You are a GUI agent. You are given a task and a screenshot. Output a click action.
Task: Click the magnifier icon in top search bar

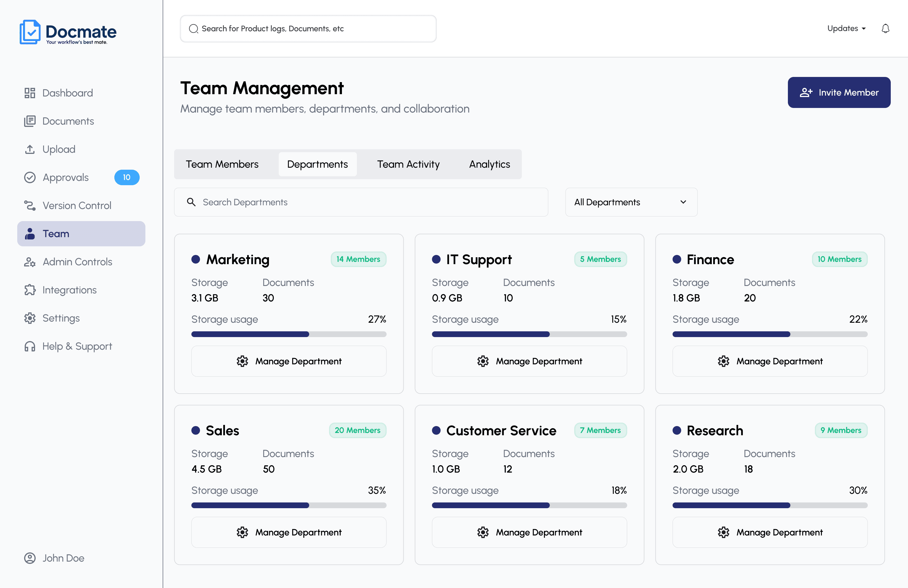click(x=193, y=29)
